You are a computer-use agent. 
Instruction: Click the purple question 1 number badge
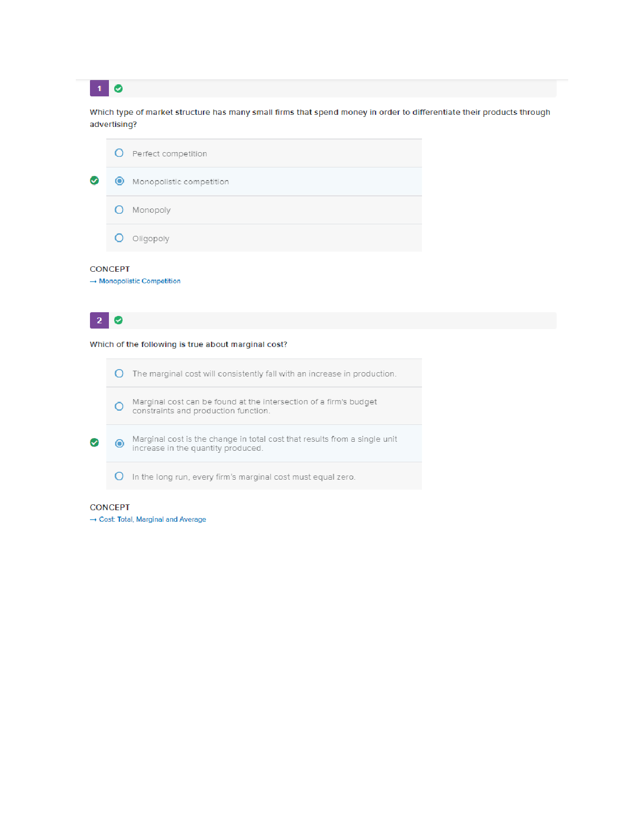(x=99, y=88)
